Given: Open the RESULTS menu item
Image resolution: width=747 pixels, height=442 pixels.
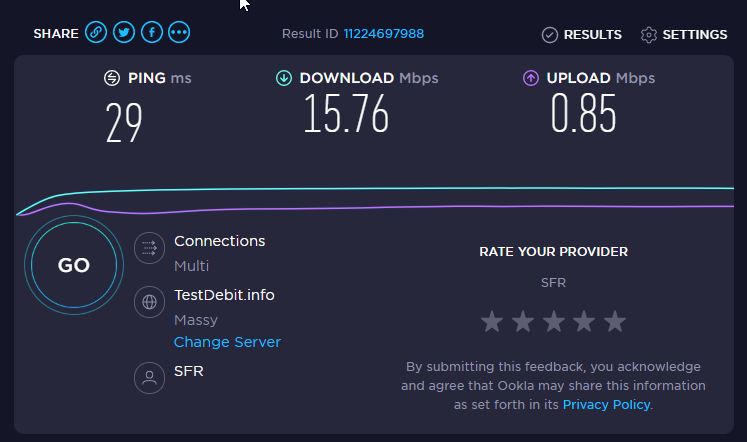Looking at the screenshot, I should tap(592, 35).
